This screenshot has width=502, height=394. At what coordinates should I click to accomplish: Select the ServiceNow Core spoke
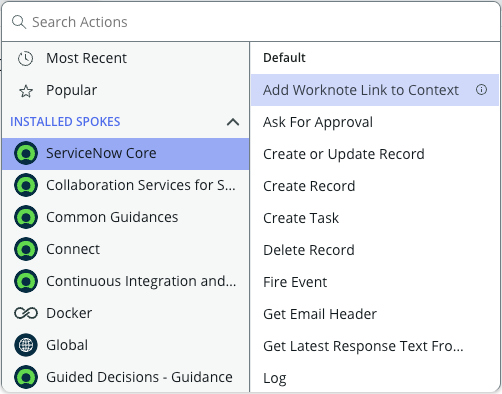(126, 154)
